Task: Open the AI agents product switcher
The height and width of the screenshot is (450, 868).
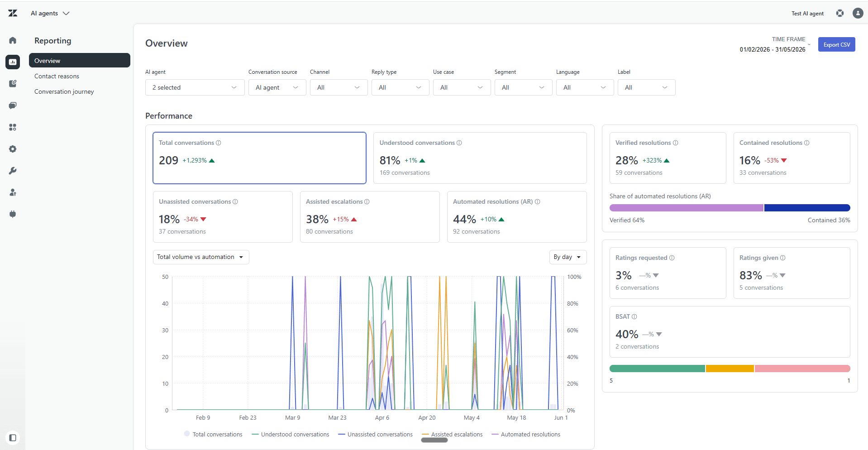Action: point(50,13)
